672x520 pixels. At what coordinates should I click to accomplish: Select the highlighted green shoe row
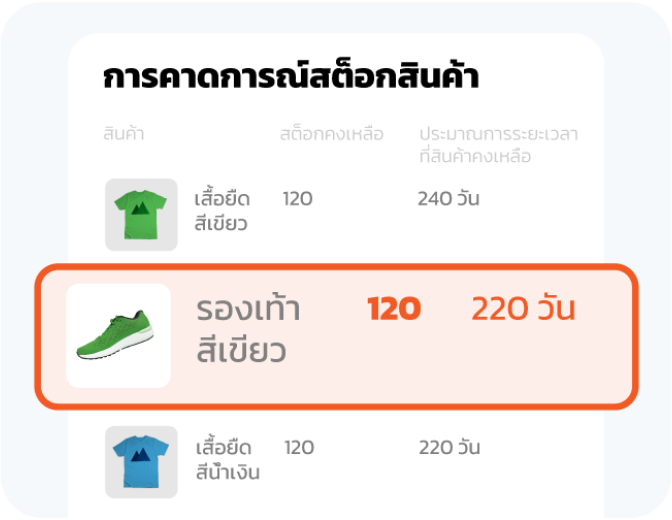pyautogui.click(x=336, y=336)
